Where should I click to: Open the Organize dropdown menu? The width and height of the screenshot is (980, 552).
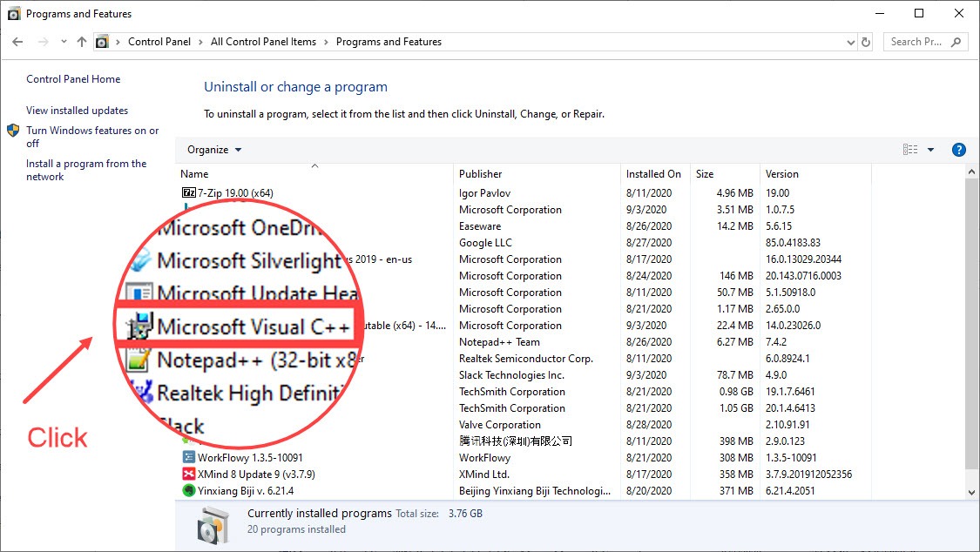[x=213, y=150]
